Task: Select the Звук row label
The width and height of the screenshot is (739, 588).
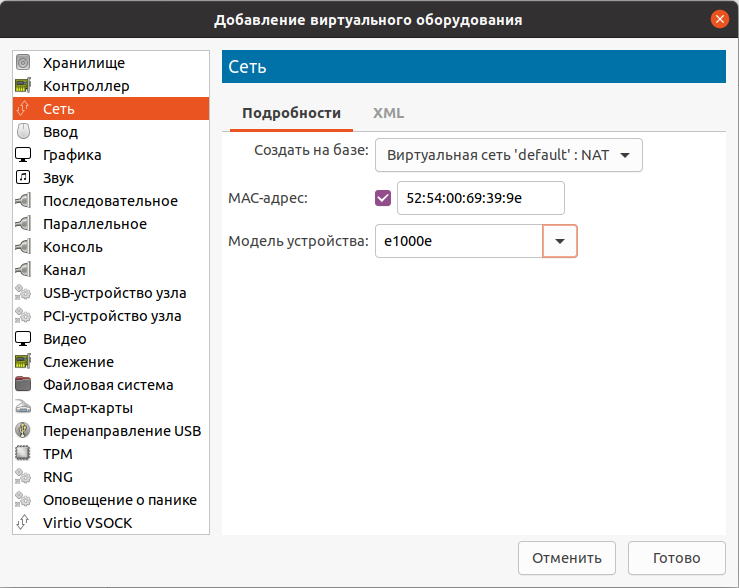Action: 58,178
